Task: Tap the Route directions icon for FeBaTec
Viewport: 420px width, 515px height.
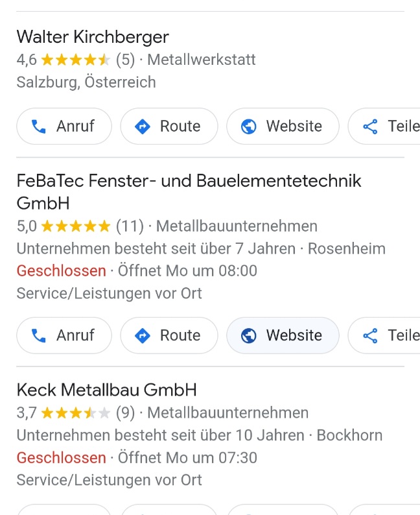Action: tap(143, 335)
